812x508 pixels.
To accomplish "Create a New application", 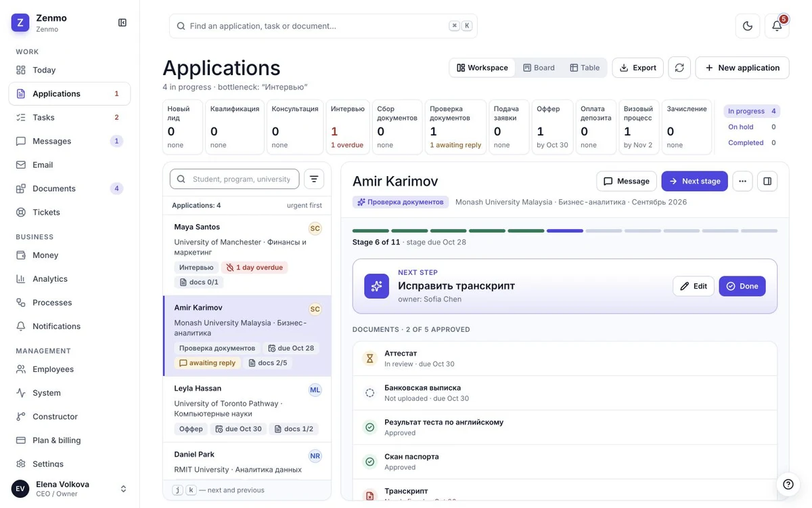I will [x=742, y=68].
